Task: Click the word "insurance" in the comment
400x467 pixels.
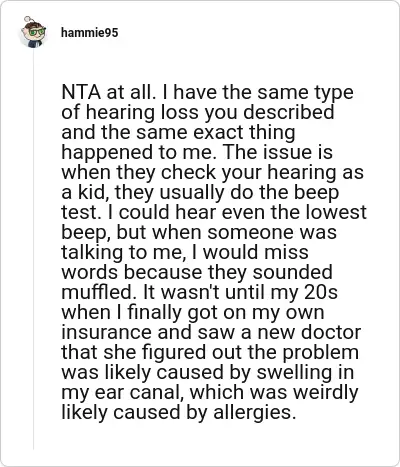Action: click(108, 332)
